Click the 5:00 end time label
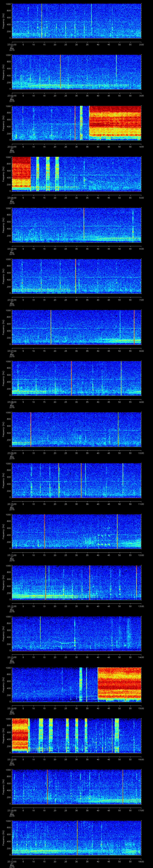 click(x=141, y=197)
